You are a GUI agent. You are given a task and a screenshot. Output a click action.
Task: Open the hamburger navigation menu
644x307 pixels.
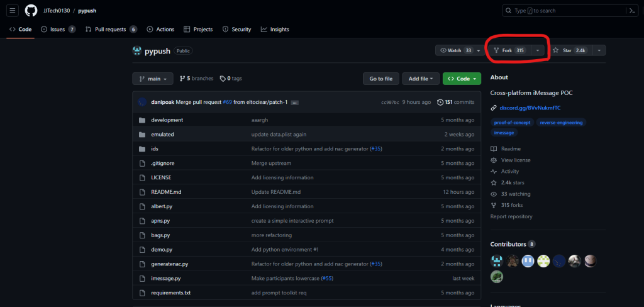click(x=13, y=11)
